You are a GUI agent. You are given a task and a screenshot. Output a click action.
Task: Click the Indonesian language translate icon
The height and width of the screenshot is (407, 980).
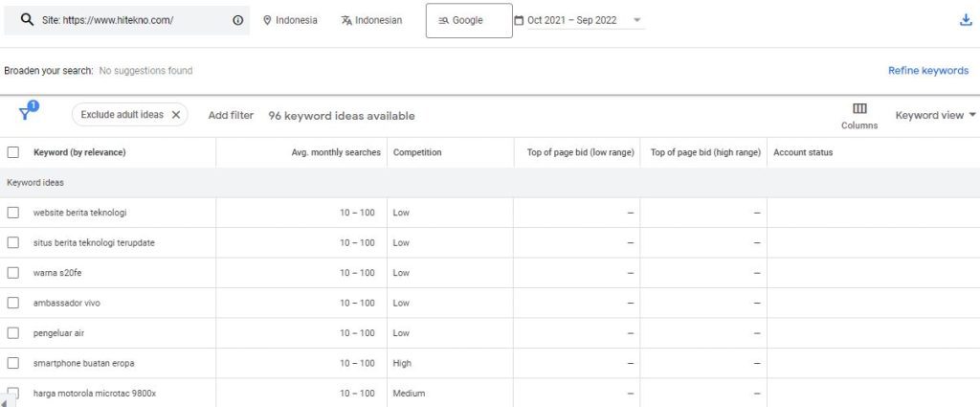click(346, 20)
